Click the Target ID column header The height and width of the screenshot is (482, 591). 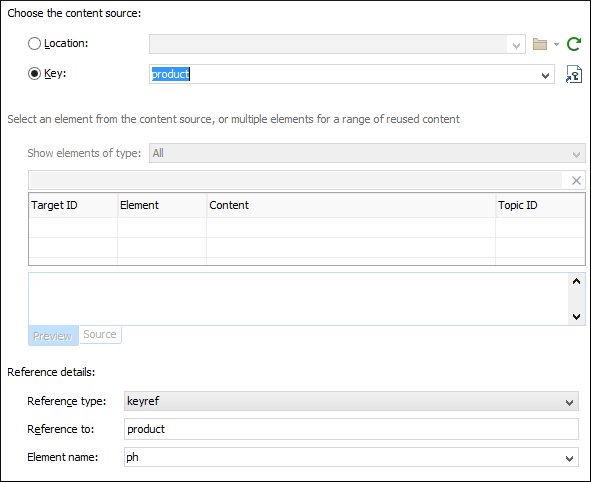point(73,205)
